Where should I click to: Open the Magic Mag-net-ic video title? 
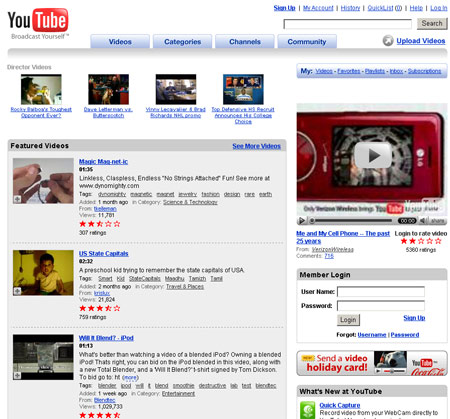click(x=103, y=161)
